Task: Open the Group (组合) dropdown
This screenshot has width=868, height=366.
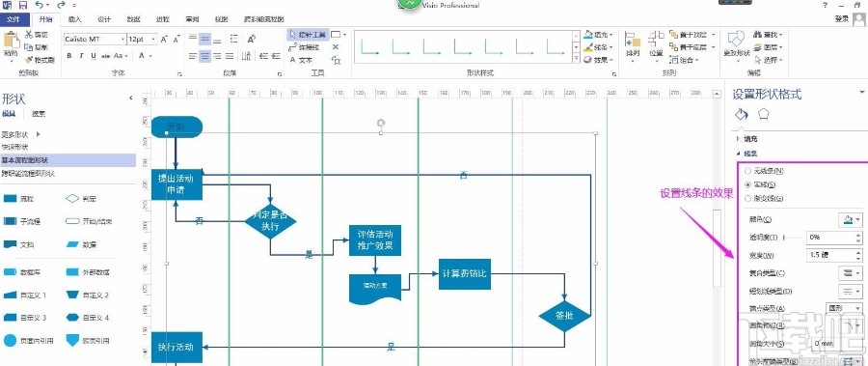Action: tap(684, 60)
